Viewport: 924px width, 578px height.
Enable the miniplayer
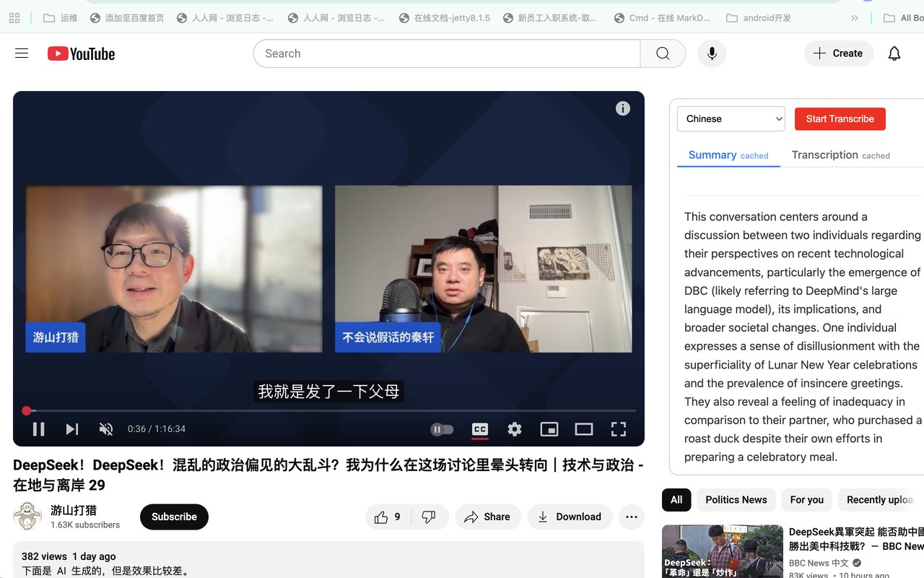point(549,429)
